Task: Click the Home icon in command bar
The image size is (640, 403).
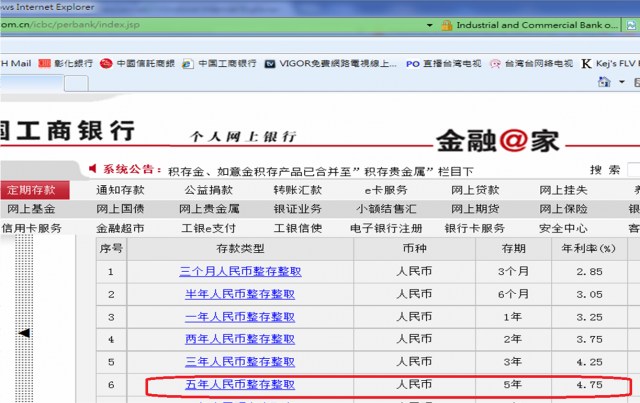Action: point(604,82)
